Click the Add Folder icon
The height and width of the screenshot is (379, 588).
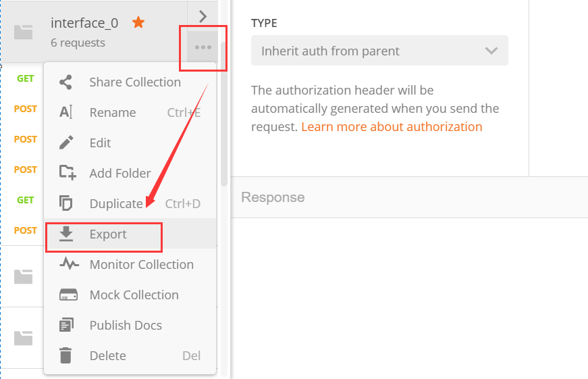point(67,174)
